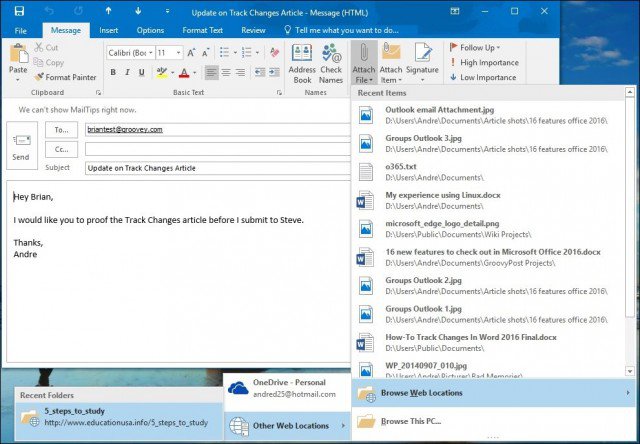
Task: Click the recent items scrollbar down arrow
Action: [x=630, y=371]
